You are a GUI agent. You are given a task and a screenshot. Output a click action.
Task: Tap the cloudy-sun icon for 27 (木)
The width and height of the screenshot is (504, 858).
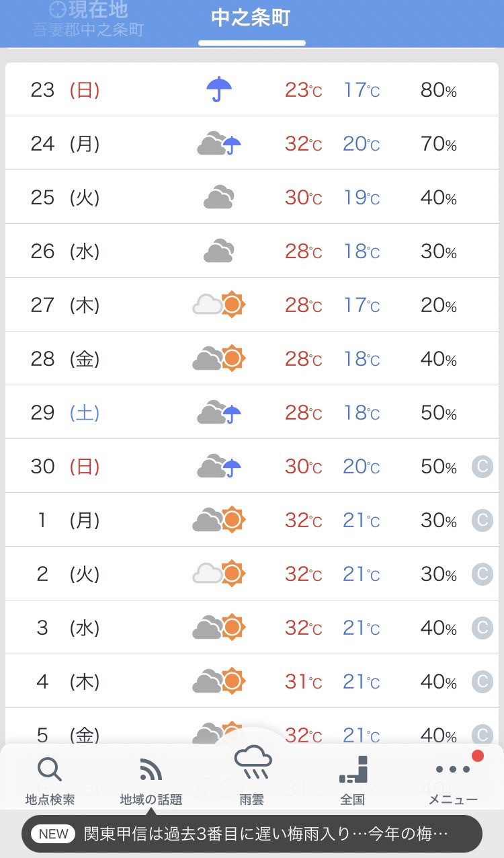point(219,305)
